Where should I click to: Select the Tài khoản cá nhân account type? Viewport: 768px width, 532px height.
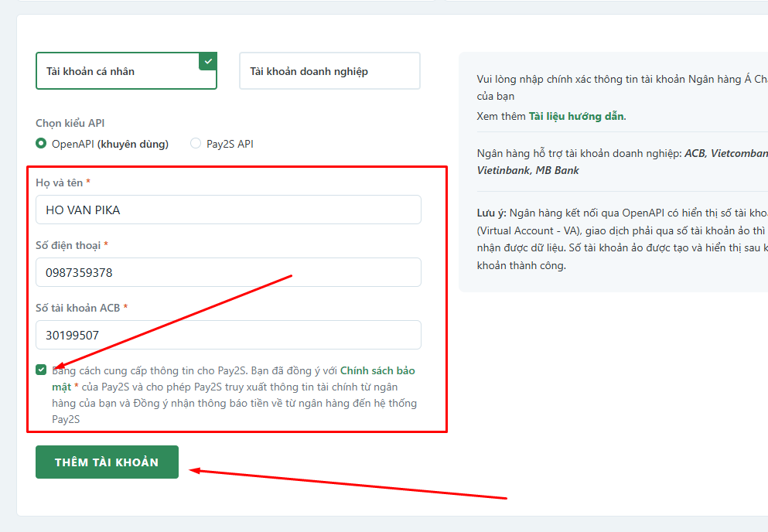(126, 71)
